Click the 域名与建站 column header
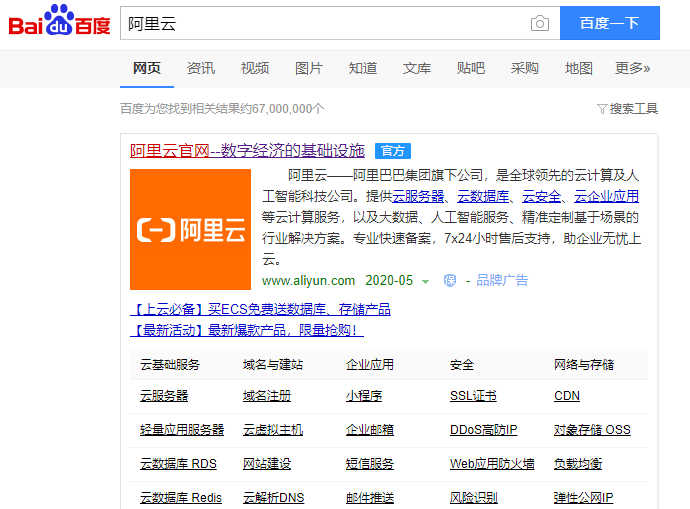 [273, 365]
